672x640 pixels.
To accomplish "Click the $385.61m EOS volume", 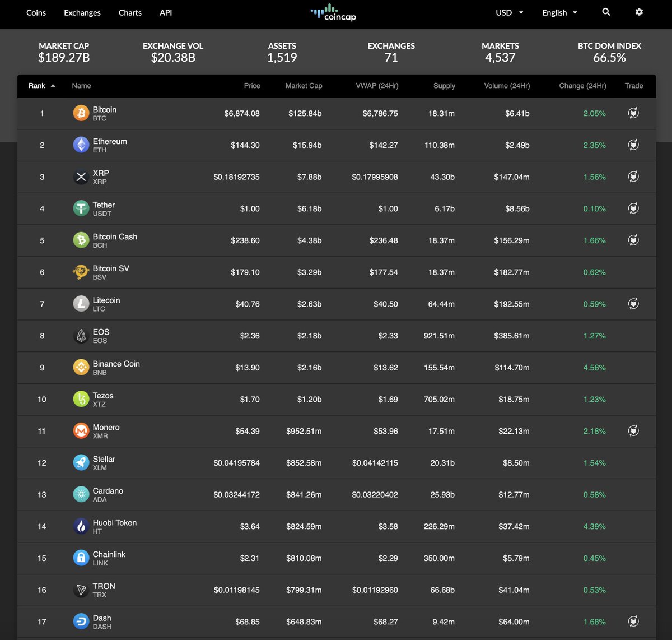I will (x=512, y=336).
